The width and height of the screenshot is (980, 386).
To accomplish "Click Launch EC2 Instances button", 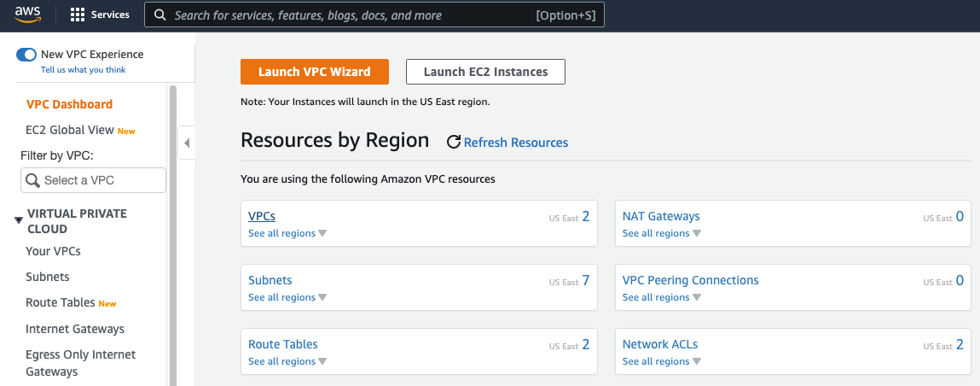I will [485, 72].
